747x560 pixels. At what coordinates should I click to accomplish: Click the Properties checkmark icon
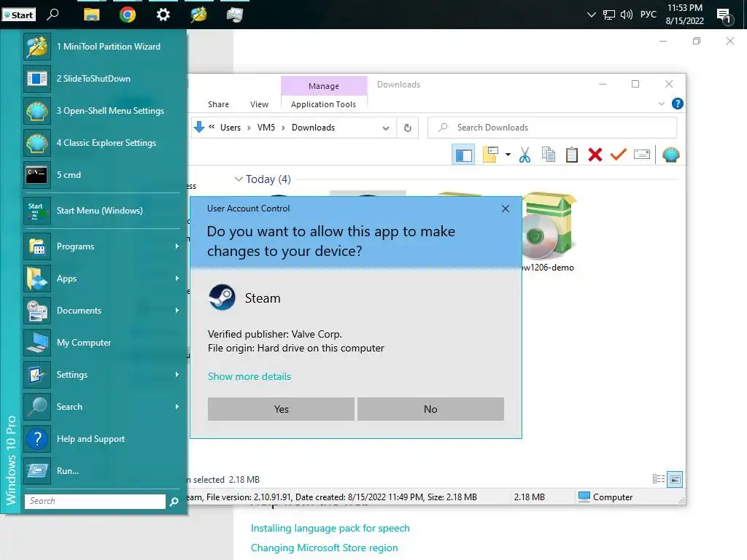(619, 155)
